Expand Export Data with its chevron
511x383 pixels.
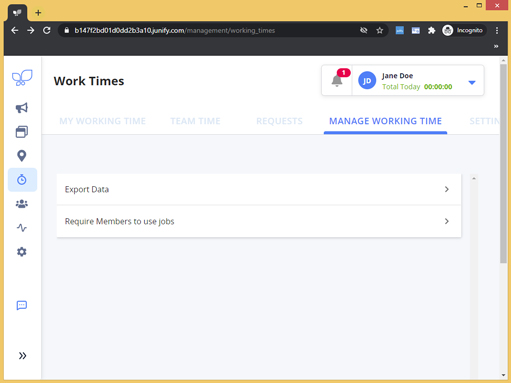point(447,189)
